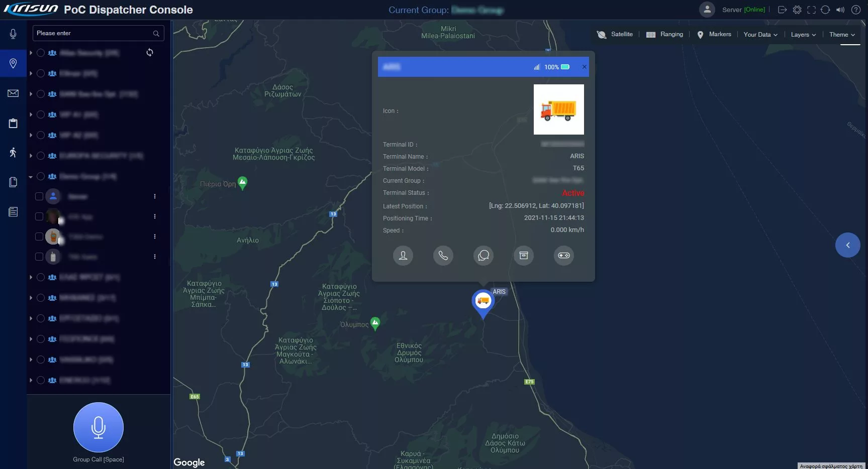Click the person icon in the ARIS popup
Screen dimensions: 868x469
[403, 256]
